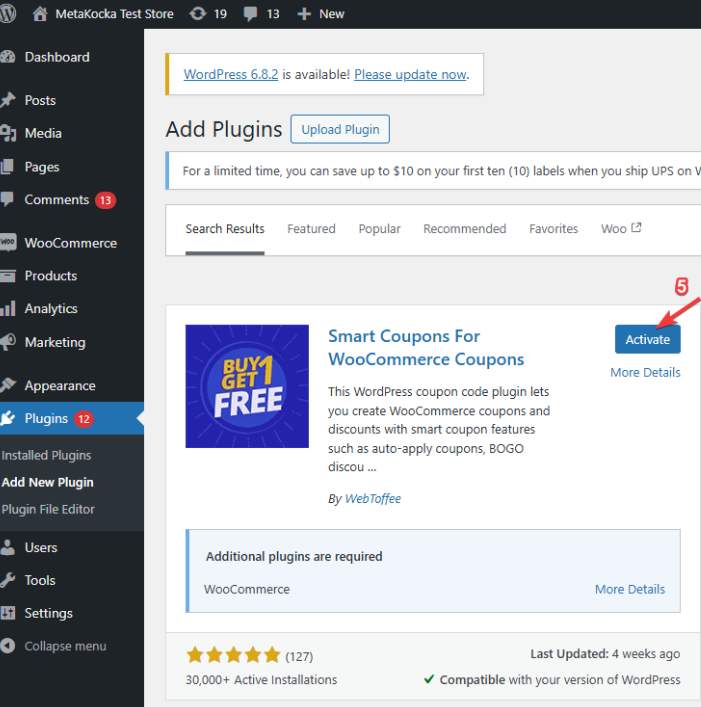This screenshot has height=707, width=701.
Task: Open the MetaKocka Test Store home icon
Action: (x=40, y=14)
